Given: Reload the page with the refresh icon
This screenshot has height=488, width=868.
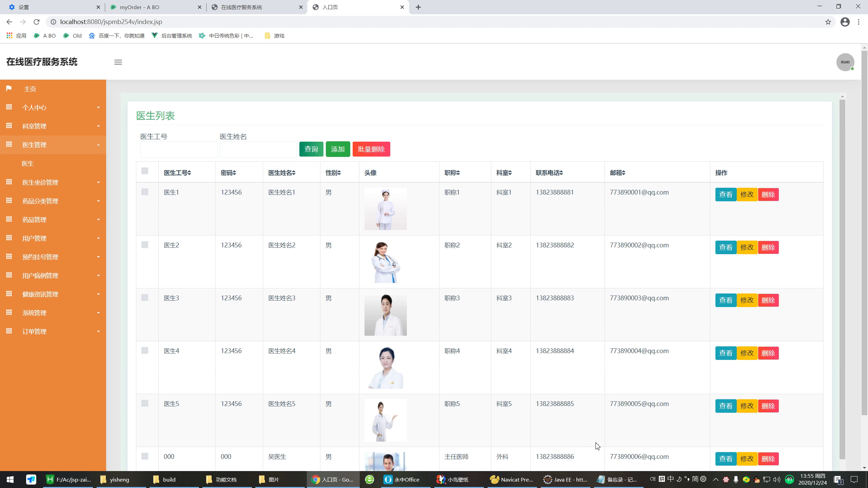Looking at the screenshot, I should pyautogui.click(x=37, y=22).
